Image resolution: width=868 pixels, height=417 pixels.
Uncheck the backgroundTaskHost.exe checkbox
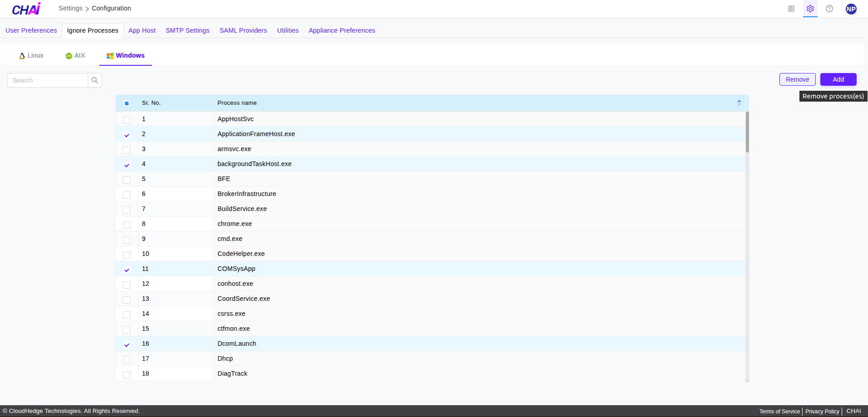pyautogui.click(x=127, y=165)
